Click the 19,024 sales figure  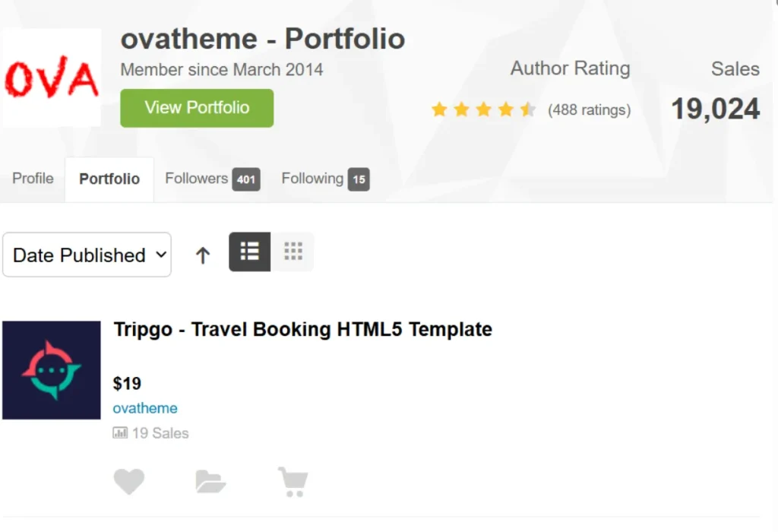(x=715, y=109)
